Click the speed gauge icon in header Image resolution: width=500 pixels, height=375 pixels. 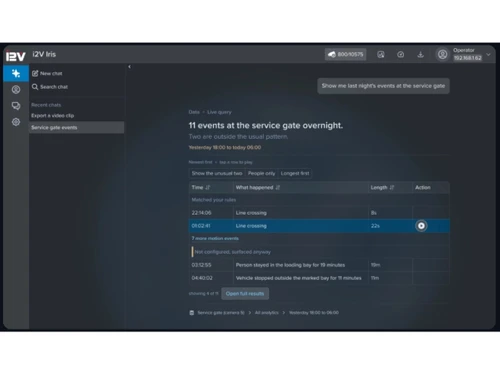point(401,54)
